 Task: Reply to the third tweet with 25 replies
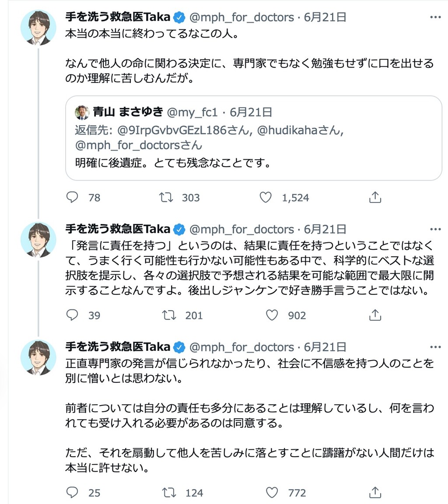[x=72, y=493]
